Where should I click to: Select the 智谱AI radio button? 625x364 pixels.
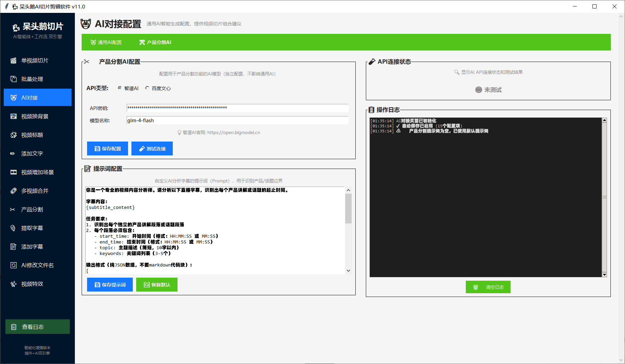click(x=120, y=88)
